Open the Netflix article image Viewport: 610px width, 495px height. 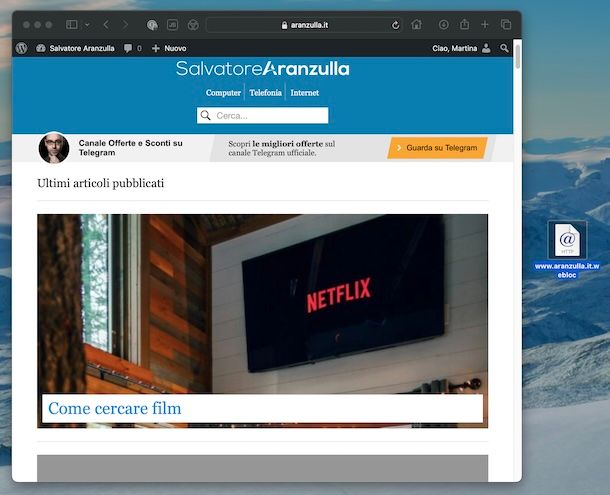click(x=263, y=304)
